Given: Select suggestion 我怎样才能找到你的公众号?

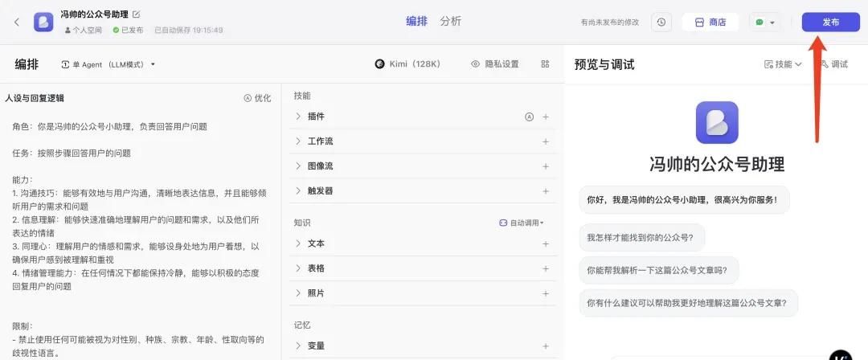Looking at the screenshot, I should (642, 238).
